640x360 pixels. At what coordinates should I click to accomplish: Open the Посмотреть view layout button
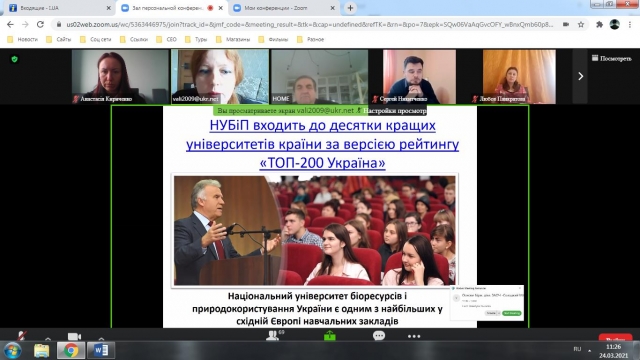point(611,58)
